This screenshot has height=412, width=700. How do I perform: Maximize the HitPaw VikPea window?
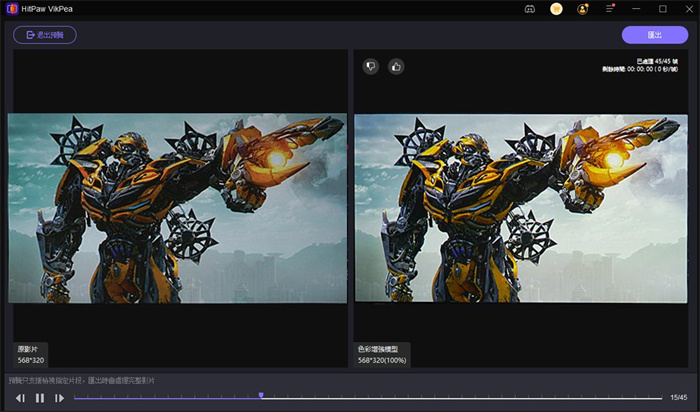tap(662, 9)
